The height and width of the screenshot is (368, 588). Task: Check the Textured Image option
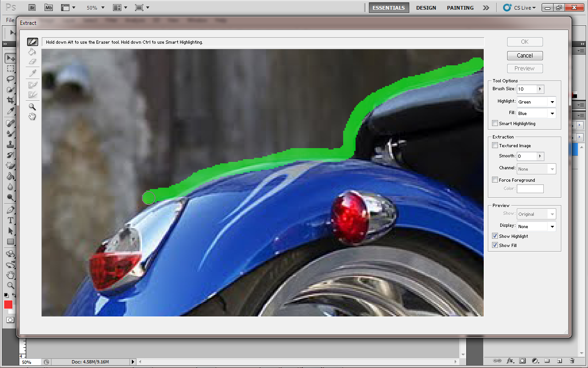tap(495, 145)
